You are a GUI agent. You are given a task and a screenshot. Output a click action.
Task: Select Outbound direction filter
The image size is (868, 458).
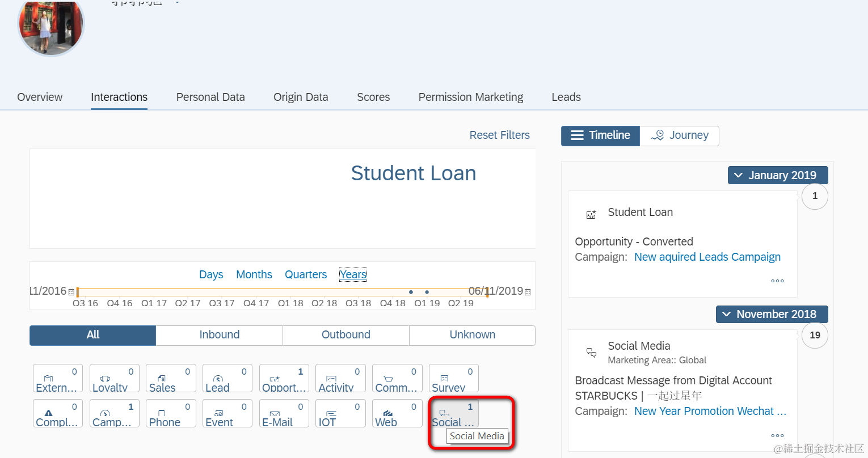click(x=346, y=335)
